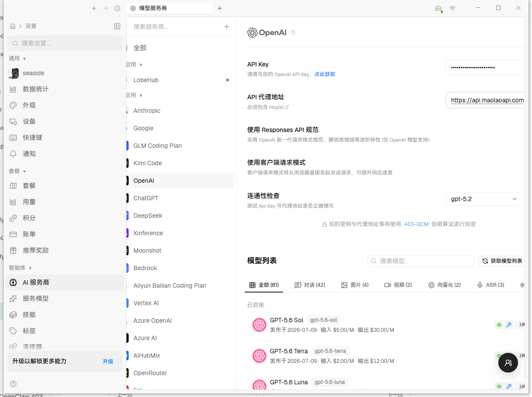Select Aliyun Bailian Coding Plan provider
Viewport: 532px width, 397px height.
180,286
